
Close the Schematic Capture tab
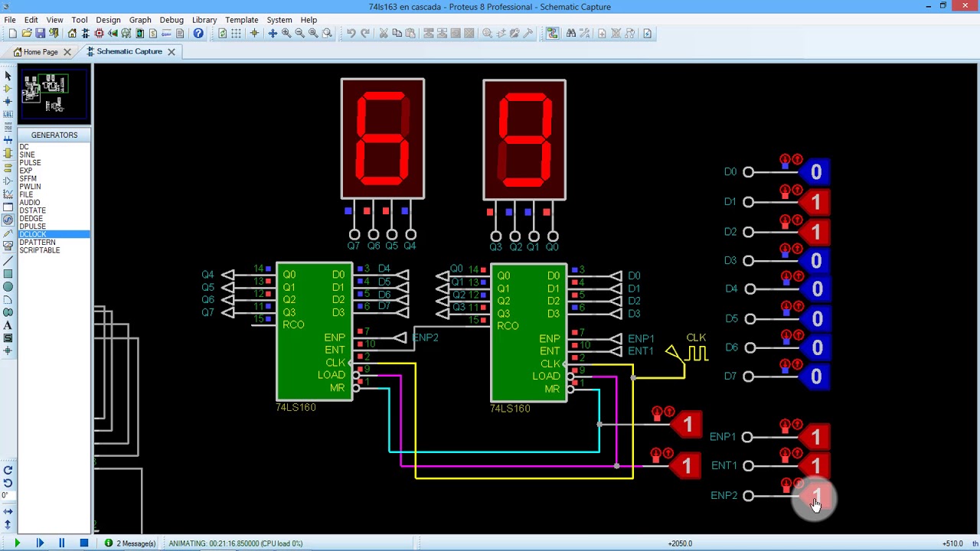point(171,52)
